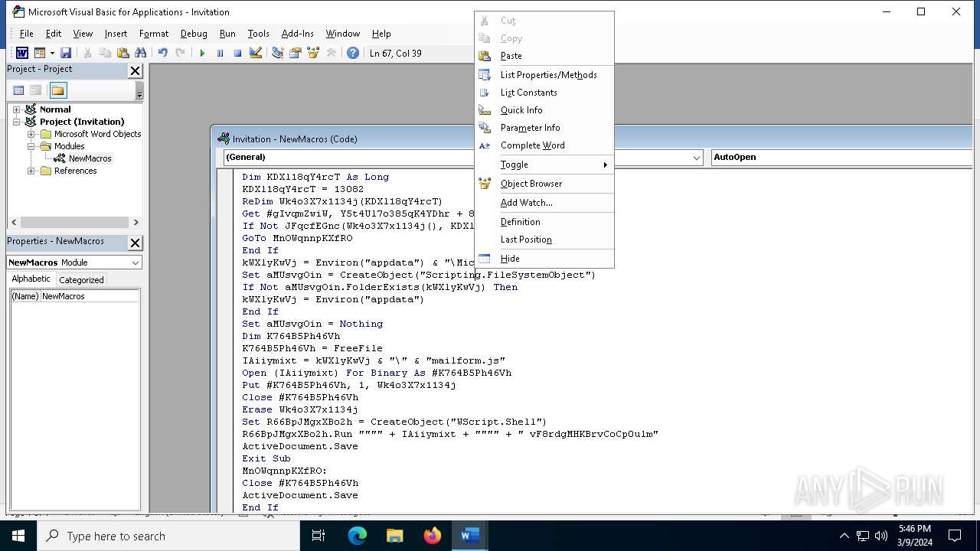The image size is (980, 551).
Task: Open the Project Explorer toolbar icon
Action: [278, 53]
